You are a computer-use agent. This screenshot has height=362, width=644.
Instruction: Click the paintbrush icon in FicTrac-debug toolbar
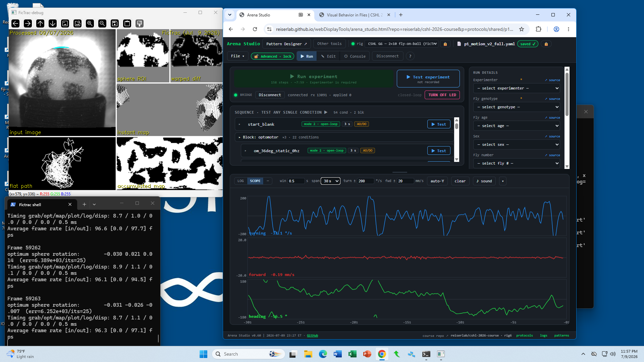tap(140, 23)
